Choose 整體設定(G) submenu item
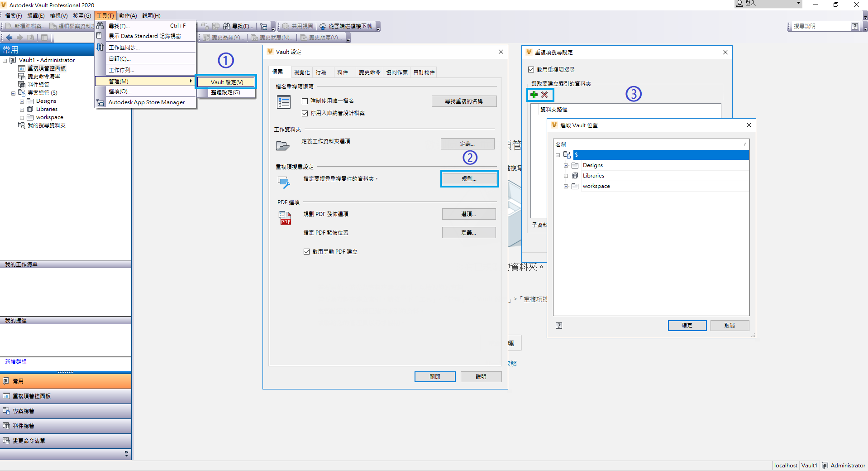The image size is (868, 471). [226, 92]
